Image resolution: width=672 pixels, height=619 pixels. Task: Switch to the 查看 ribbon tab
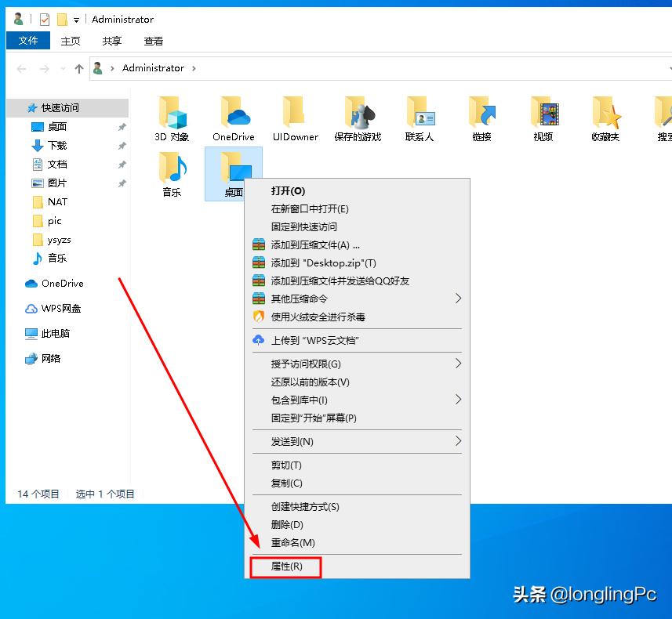pyautogui.click(x=153, y=40)
